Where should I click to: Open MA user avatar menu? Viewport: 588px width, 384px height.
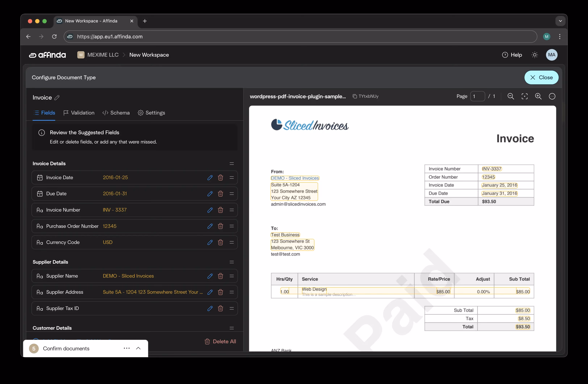(551, 55)
